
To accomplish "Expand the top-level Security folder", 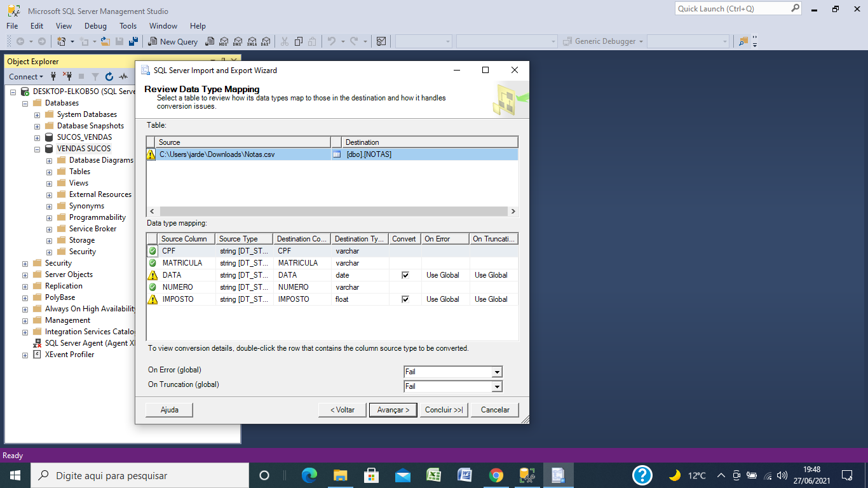I will [25, 263].
